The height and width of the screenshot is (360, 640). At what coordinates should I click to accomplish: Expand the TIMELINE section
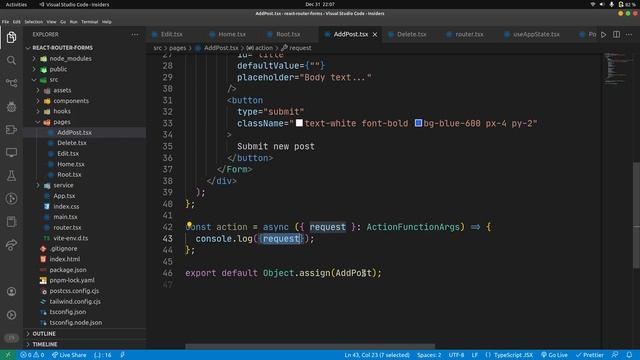[85, 344]
